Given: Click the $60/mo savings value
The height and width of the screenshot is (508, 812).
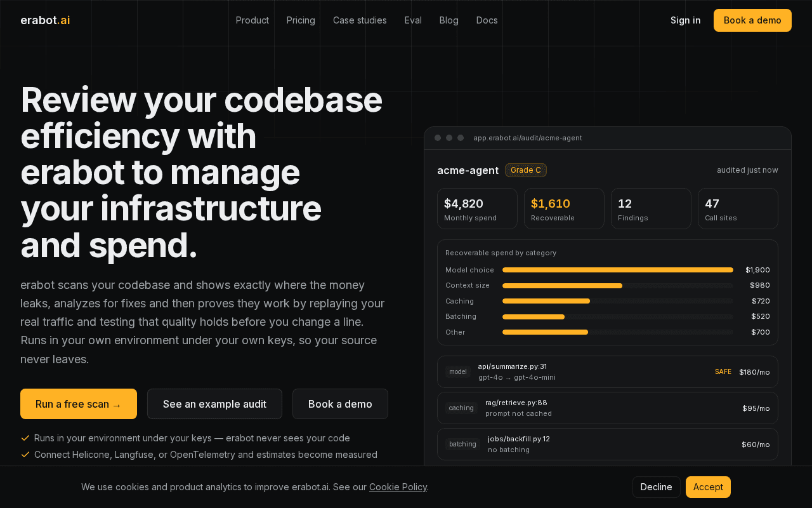Looking at the screenshot, I should coord(756,444).
